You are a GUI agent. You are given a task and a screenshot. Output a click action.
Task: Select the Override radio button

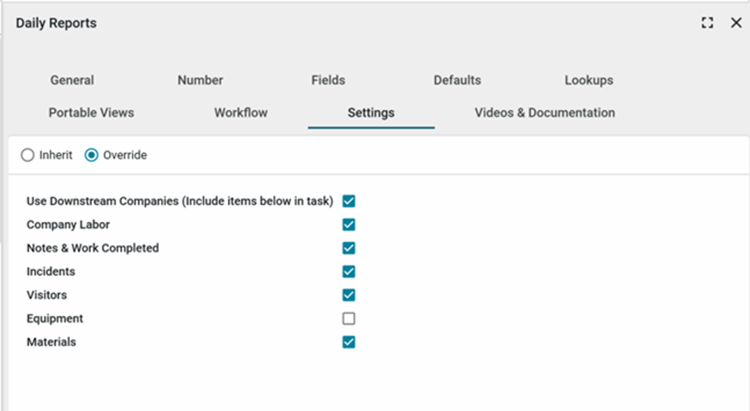(x=92, y=155)
